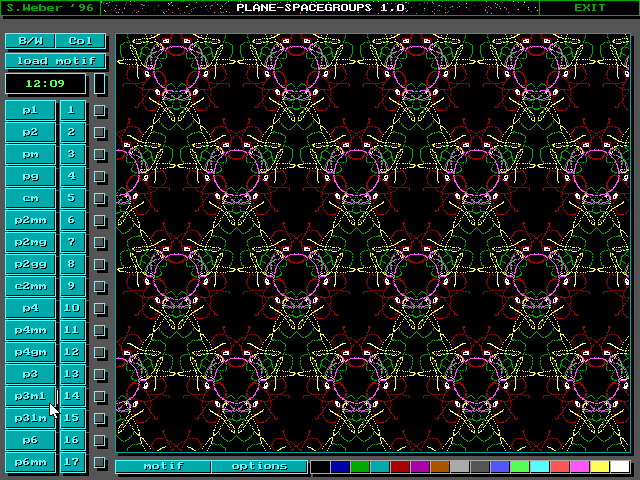640x480 pixels.
Task: Toggle the checkbox beside p2mm
Action: pyautogui.click(x=99, y=221)
